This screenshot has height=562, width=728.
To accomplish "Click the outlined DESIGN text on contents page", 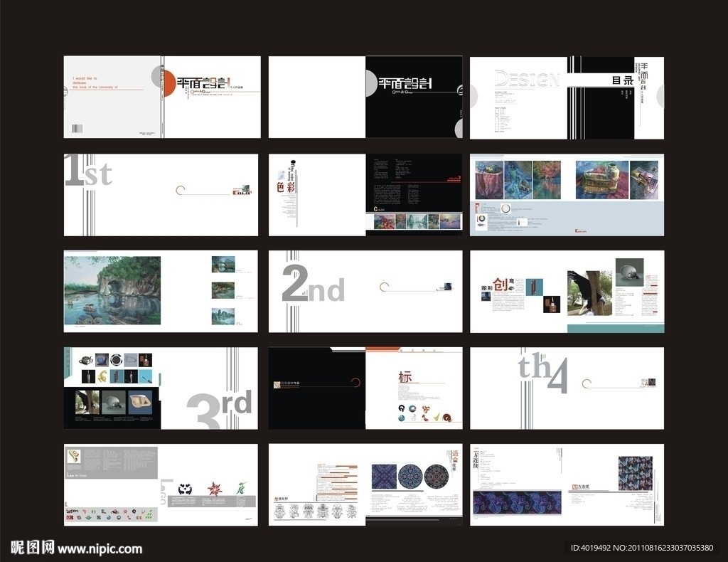I will [x=522, y=78].
